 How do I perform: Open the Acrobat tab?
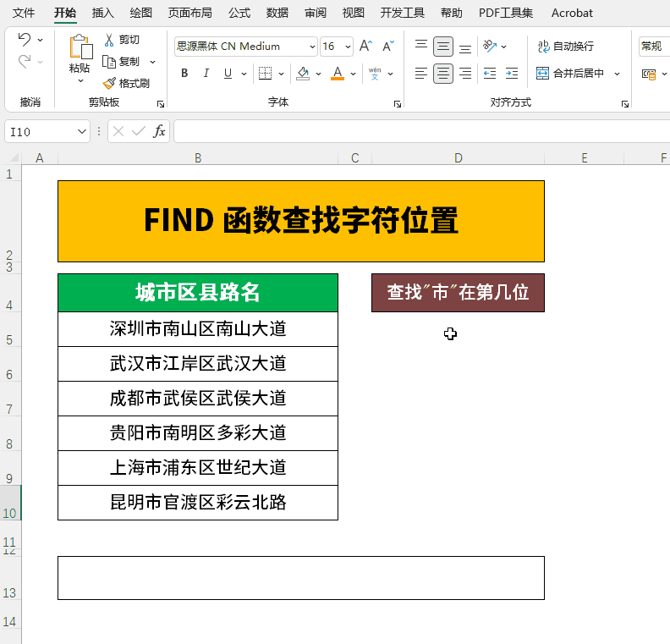572,13
